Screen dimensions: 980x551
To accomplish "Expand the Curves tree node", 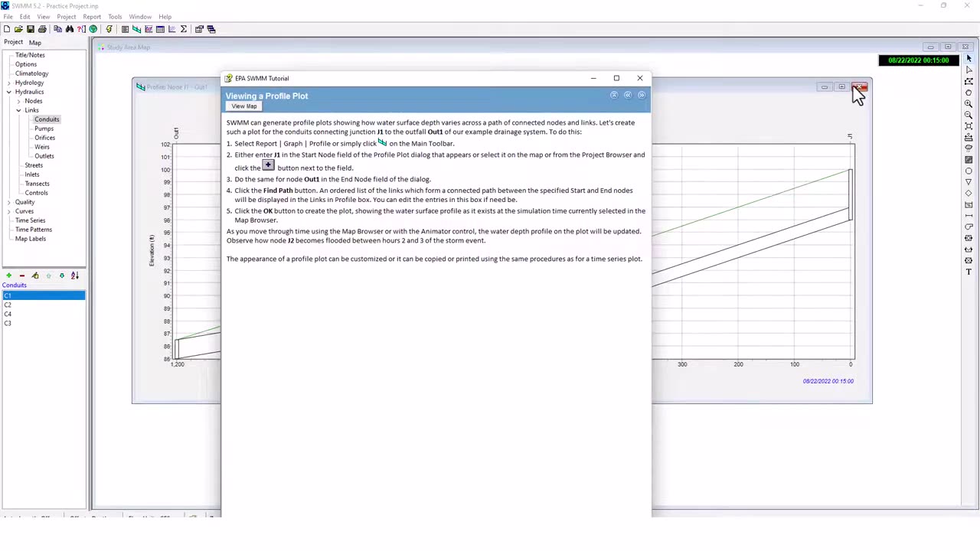I will 9,211.
